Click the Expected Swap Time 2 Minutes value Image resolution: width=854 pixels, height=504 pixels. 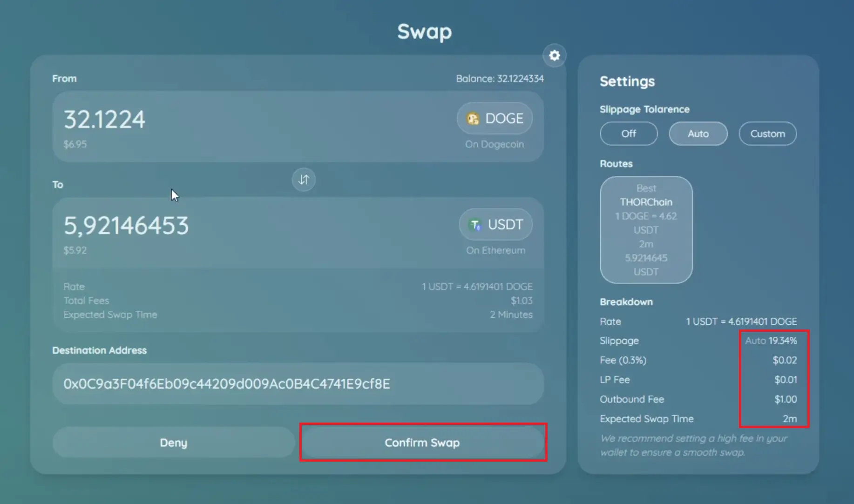coord(511,315)
